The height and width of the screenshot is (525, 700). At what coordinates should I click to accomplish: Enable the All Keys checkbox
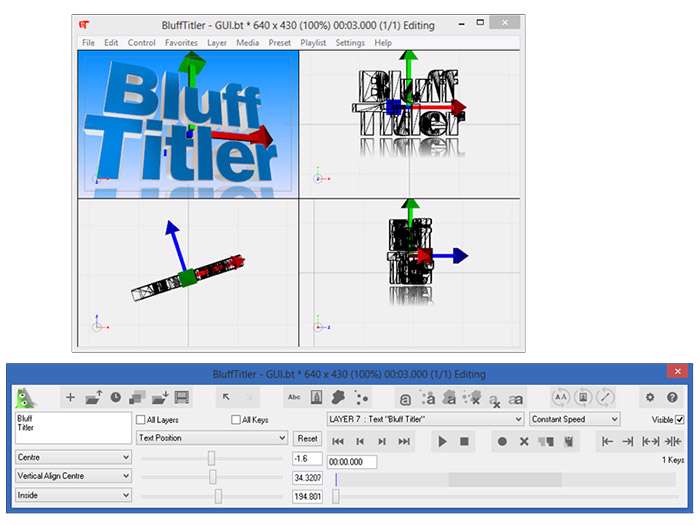click(236, 420)
